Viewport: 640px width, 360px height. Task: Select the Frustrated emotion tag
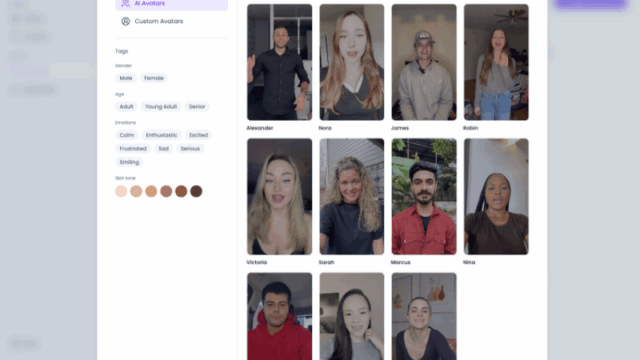[x=133, y=149]
